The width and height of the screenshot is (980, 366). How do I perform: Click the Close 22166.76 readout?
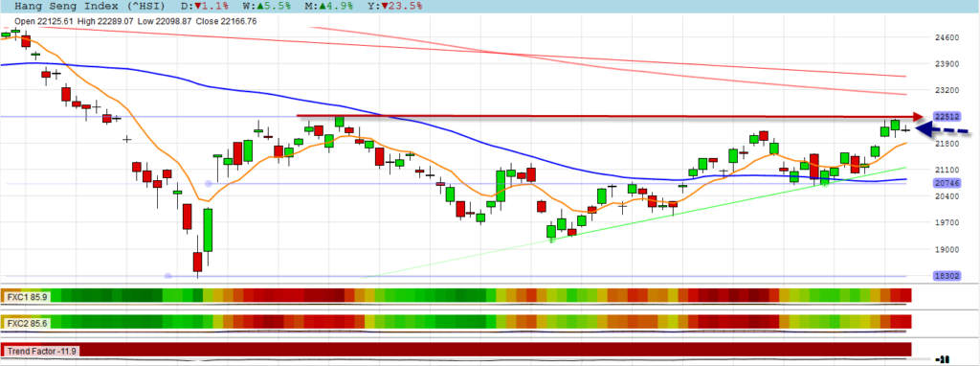[x=226, y=21]
